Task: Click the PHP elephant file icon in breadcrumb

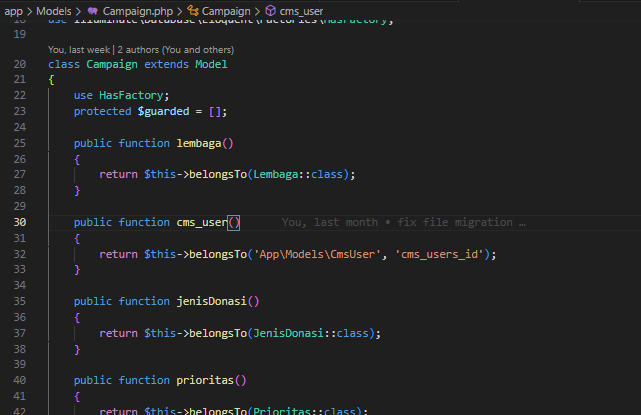Action: coord(93,11)
